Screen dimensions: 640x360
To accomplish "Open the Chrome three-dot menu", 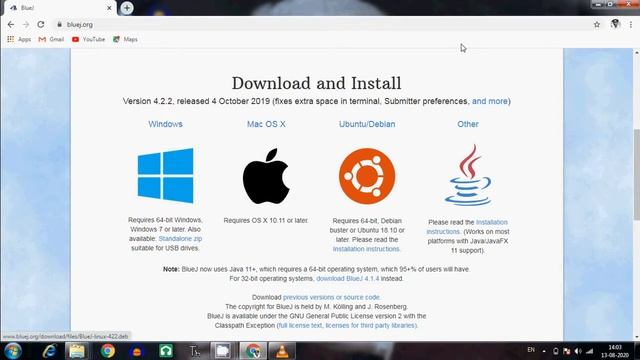I will coord(631,24).
